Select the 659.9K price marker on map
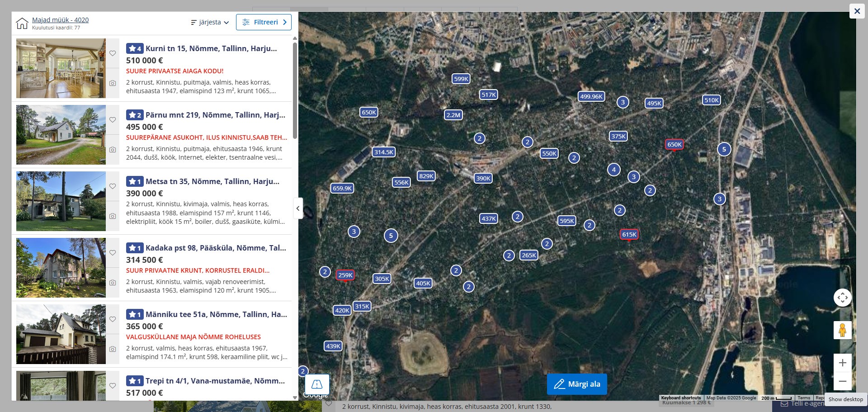This screenshot has width=868, height=412. click(342, 188)
